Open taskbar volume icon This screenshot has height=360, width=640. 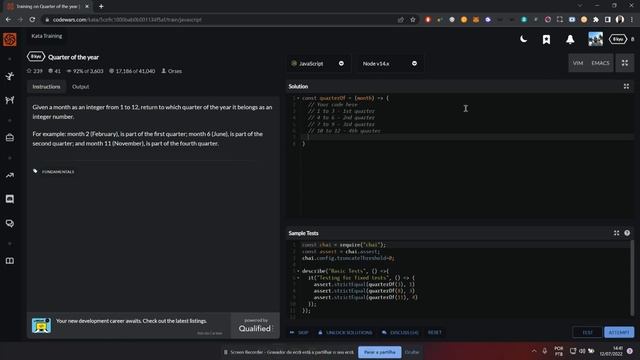pos(582,351)
